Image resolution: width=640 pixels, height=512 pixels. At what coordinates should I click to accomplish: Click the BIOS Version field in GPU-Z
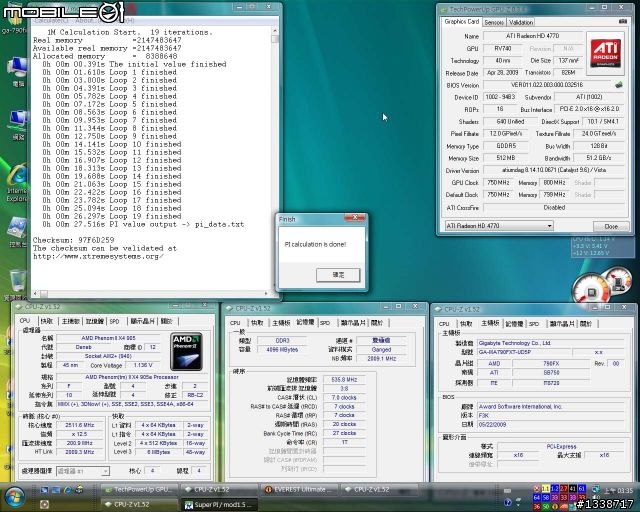coord(547,85)
